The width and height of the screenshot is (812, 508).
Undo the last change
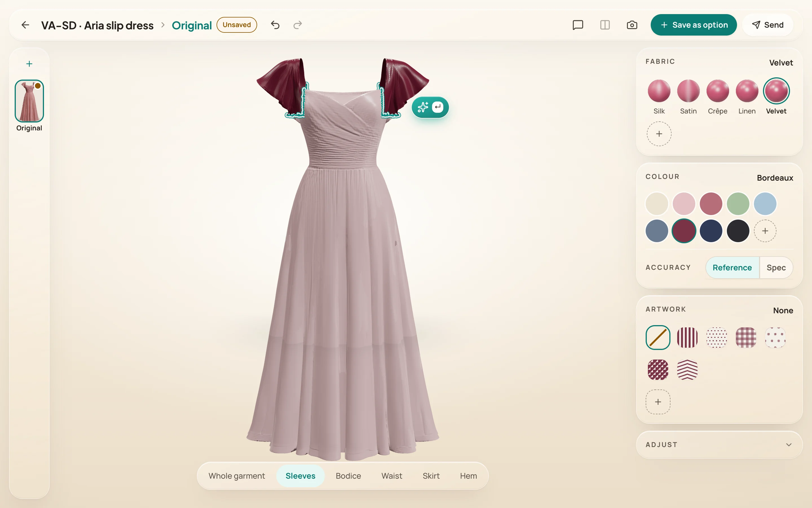[275, 25]
